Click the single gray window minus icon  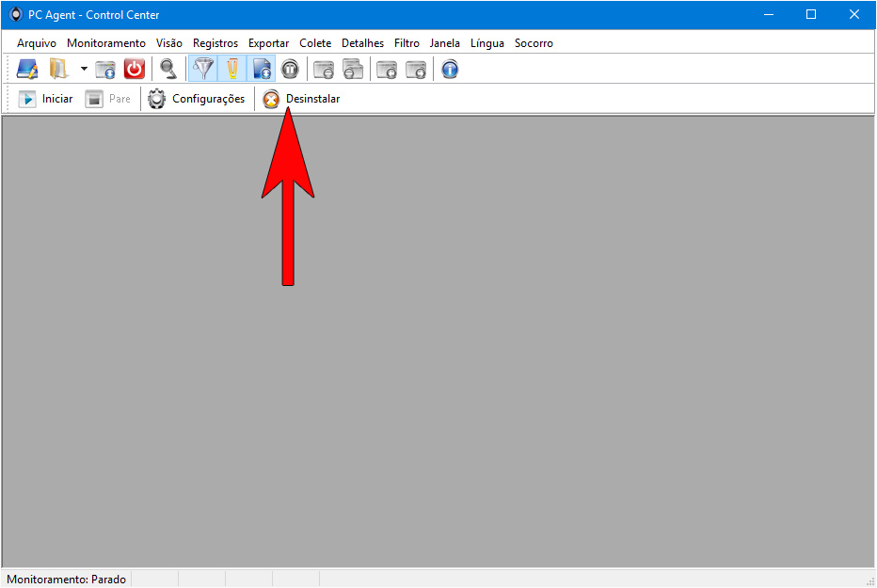coord(324,70)
